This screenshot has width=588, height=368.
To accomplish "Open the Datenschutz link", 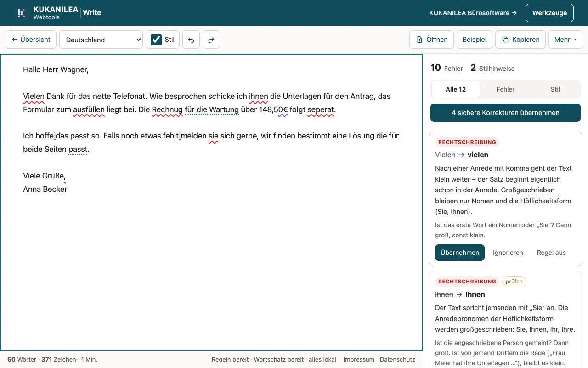I will [x=397, y=359].
